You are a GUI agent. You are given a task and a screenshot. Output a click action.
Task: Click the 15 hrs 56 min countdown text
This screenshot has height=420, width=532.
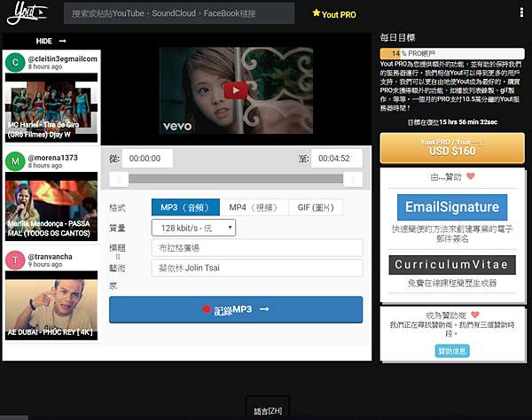tap(468, 122)
